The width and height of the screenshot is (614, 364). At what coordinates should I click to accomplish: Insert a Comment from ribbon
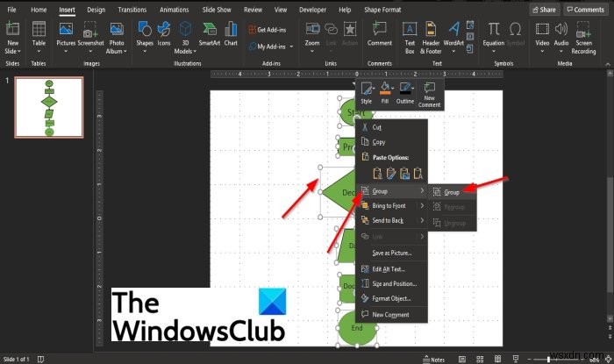tap(380, 34)
